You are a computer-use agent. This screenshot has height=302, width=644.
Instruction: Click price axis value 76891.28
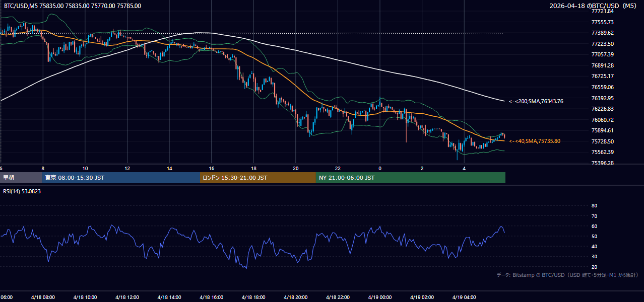[x=603, y=65]
